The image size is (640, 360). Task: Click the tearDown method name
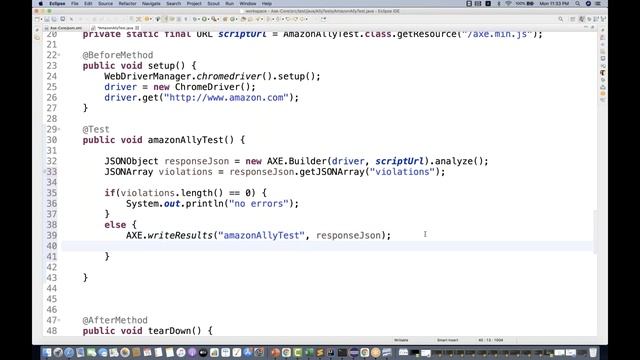click(169, 331)
